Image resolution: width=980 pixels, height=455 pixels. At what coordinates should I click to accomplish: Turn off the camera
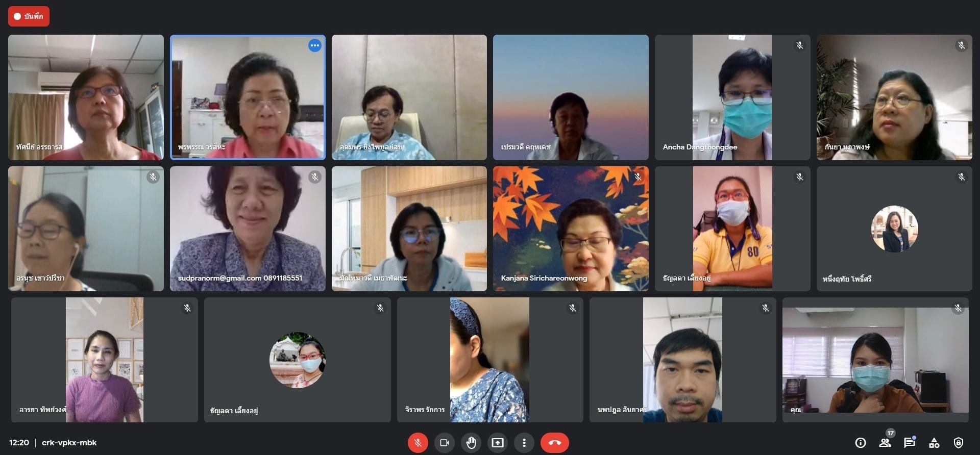coord(444,442)
